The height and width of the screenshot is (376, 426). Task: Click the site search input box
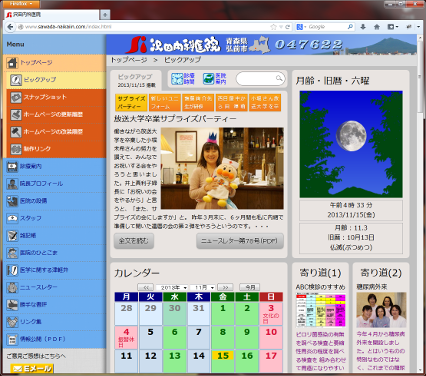coord(260,79)
